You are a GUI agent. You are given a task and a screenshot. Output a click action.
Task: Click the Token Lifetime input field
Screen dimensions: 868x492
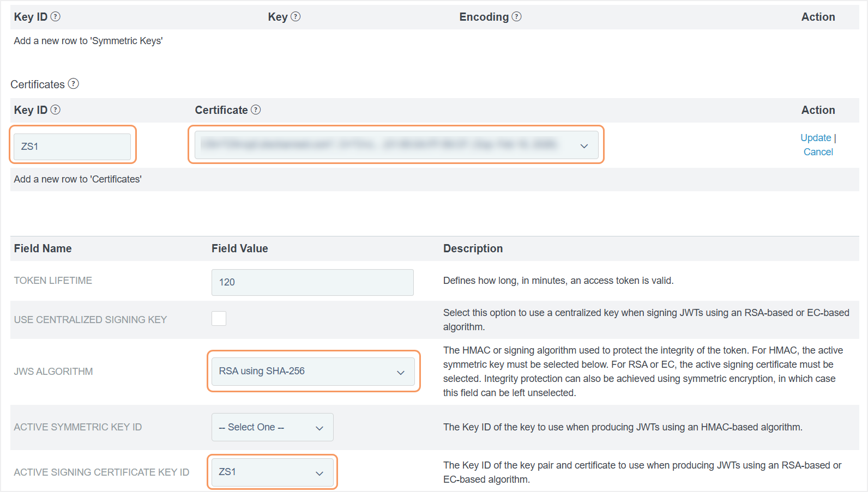(x=312, y=282)
